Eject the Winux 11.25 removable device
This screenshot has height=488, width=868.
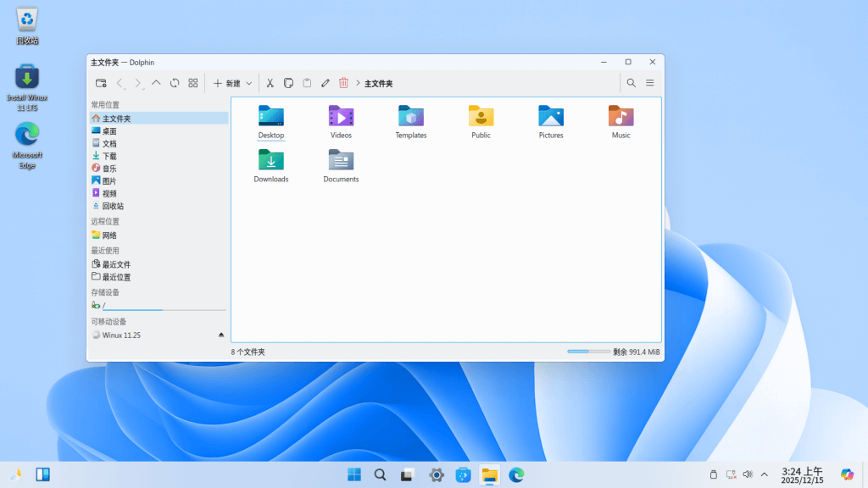pos(221,335)
